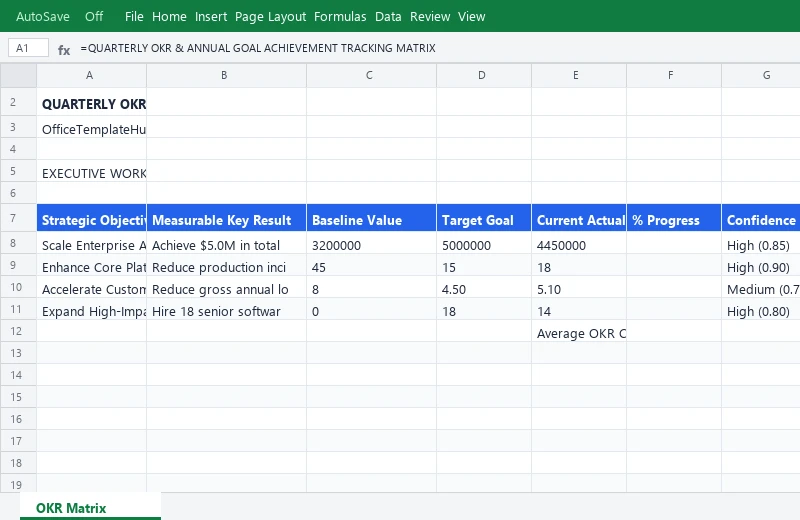Click the Name Box showing A1
800x520 pixels.
click(29, 48)
